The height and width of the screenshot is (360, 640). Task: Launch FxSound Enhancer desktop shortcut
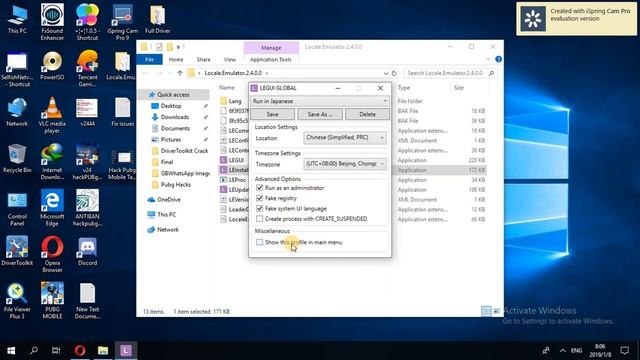(x=52, y=21)
